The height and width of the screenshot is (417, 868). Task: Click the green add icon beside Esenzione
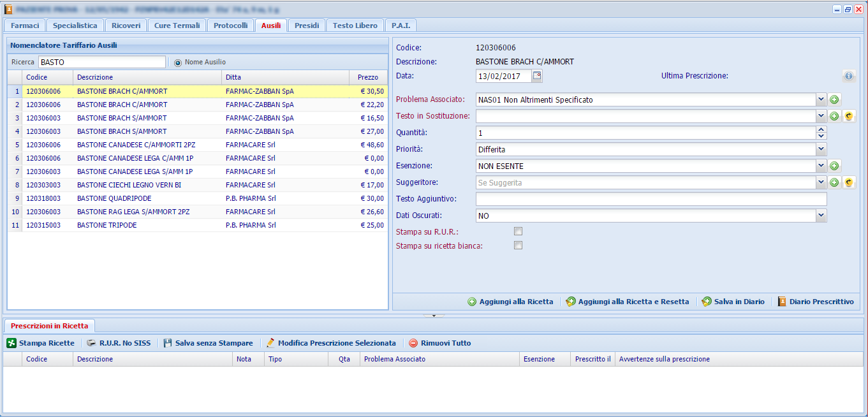tap(834, 166)
